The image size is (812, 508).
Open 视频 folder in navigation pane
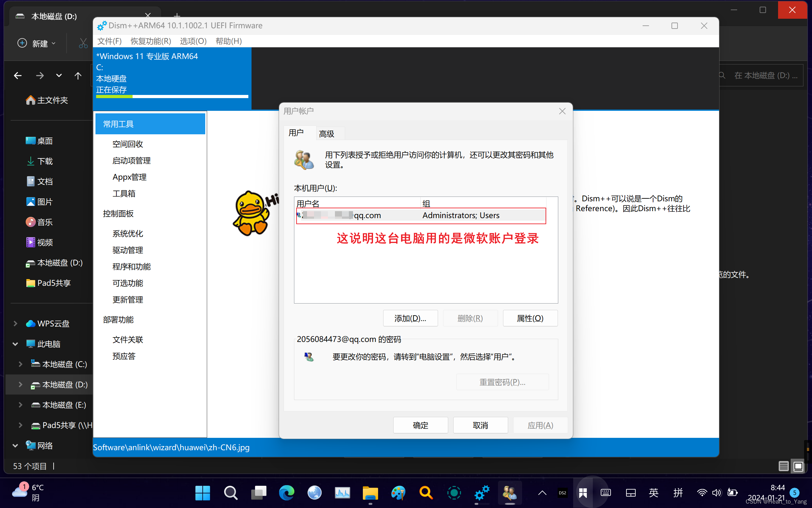39,242
